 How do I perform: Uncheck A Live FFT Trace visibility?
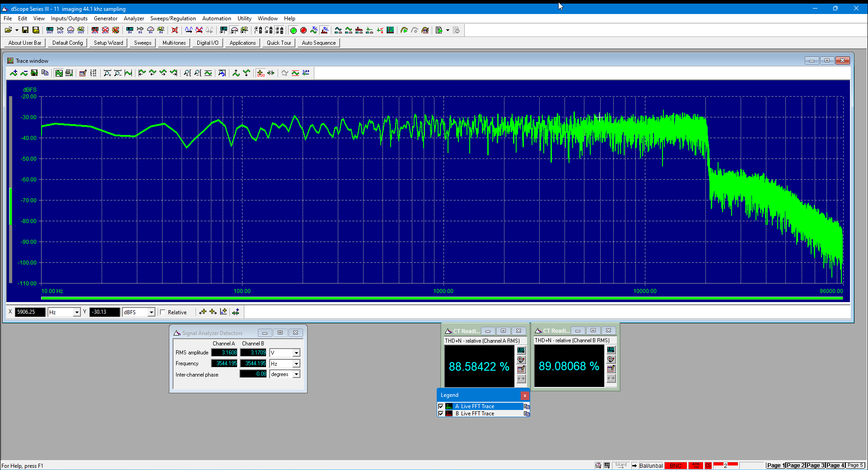pyautogui.click(x=441, y=406)
